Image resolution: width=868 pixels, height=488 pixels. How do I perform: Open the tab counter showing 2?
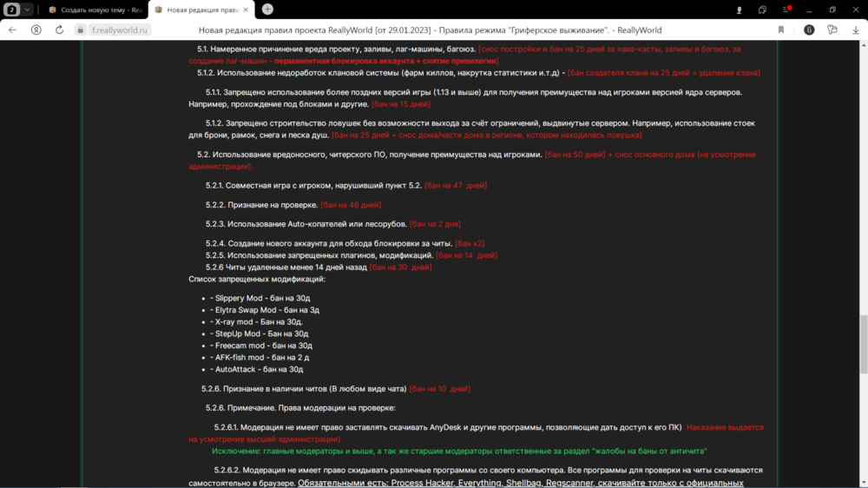(x=11, y=10)
